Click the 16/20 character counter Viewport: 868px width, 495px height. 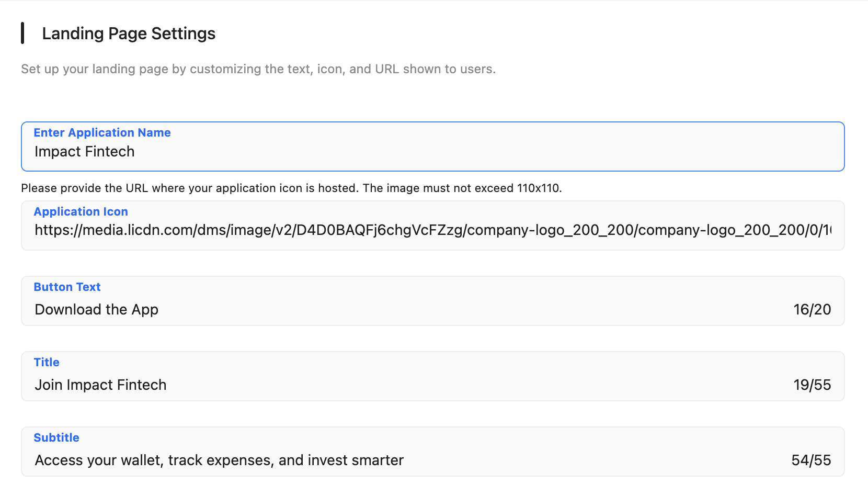[x=812, y=310]
